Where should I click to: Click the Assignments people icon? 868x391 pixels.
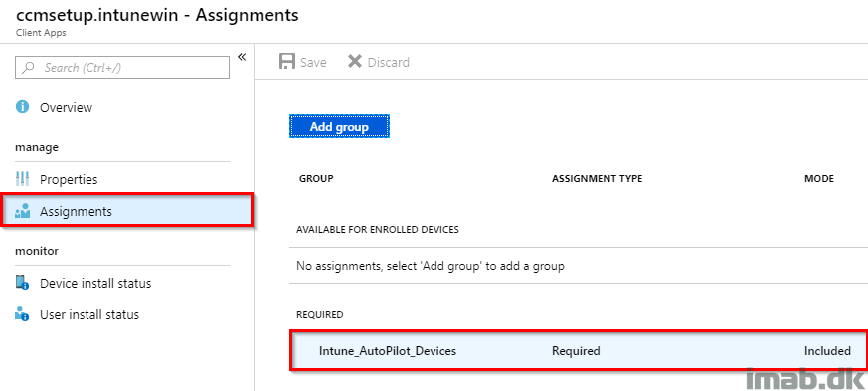click(22, 211)
